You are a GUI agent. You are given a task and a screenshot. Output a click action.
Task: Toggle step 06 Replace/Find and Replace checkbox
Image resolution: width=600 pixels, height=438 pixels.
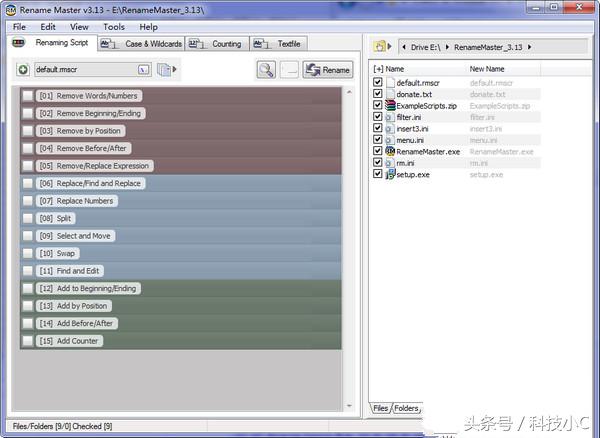[x=28, y=183]
